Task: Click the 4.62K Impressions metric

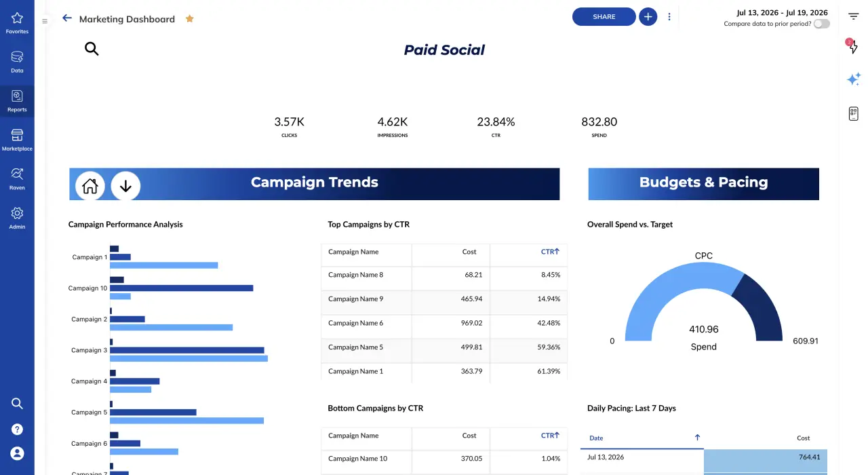Action: click(393, 126)
